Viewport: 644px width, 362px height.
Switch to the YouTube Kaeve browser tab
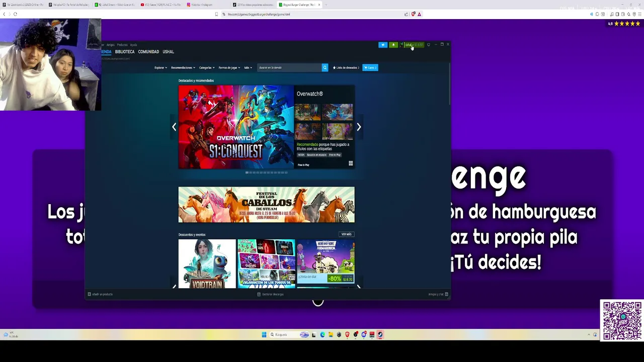pyautogui.click(x=162, y=5)
